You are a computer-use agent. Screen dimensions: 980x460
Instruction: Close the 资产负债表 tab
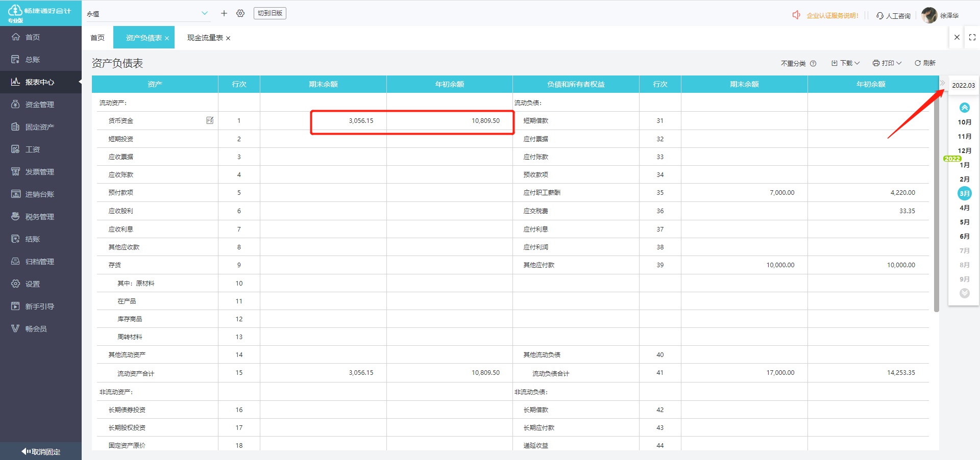(167, 38)
